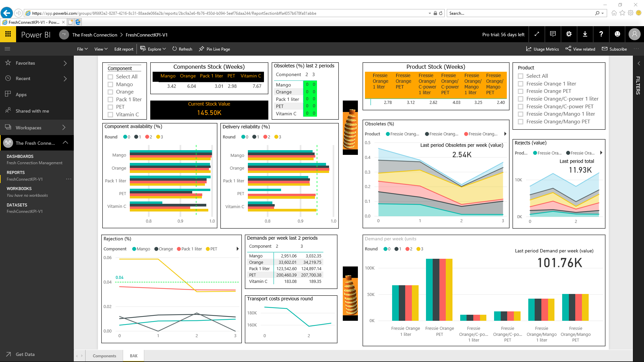
Task: Check the Vitamin C checkbox
Action: point(110,115)
